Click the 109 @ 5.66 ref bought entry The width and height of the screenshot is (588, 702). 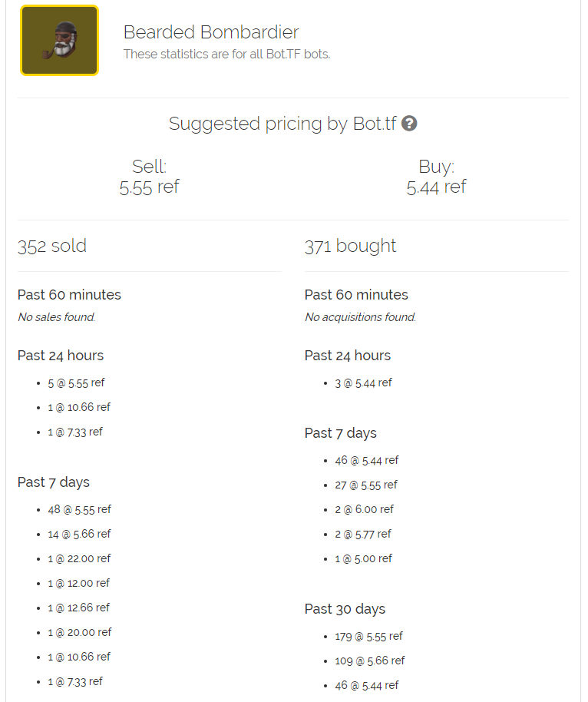[x=370, y=661]
